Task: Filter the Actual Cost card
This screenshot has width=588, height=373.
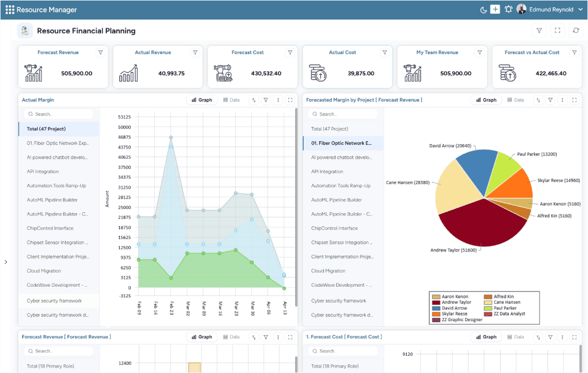Action: click(x=385, y=52)
